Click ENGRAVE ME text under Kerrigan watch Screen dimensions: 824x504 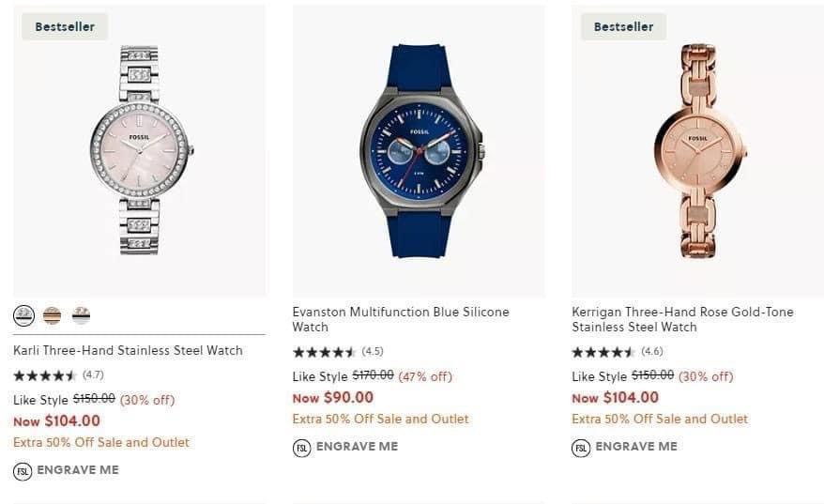click(x=635, y=447)
